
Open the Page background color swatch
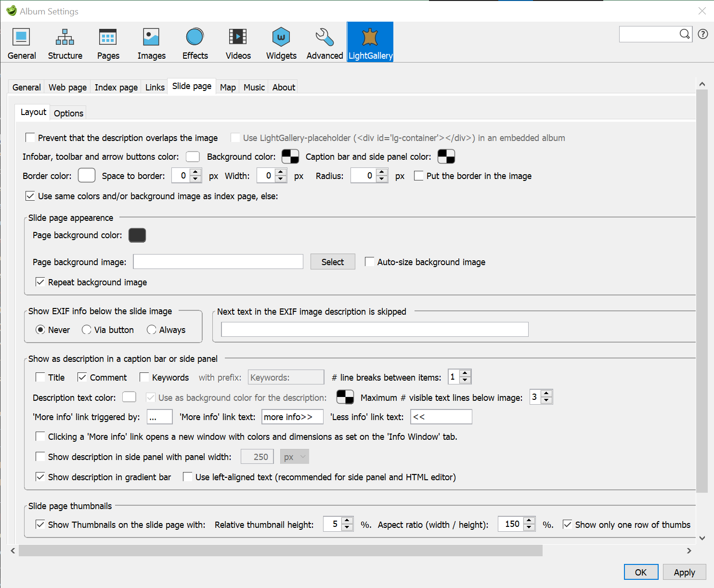(137, 235)
